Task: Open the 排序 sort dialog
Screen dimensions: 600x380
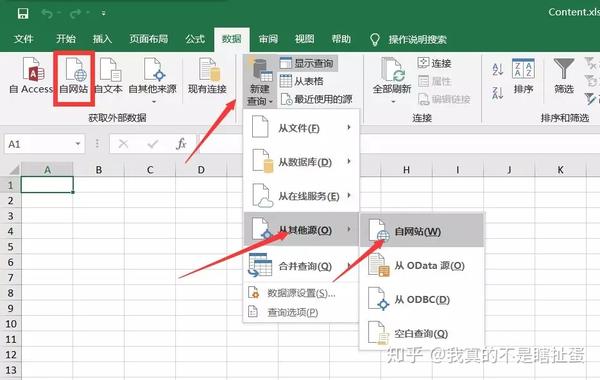Action: point(523,76)
